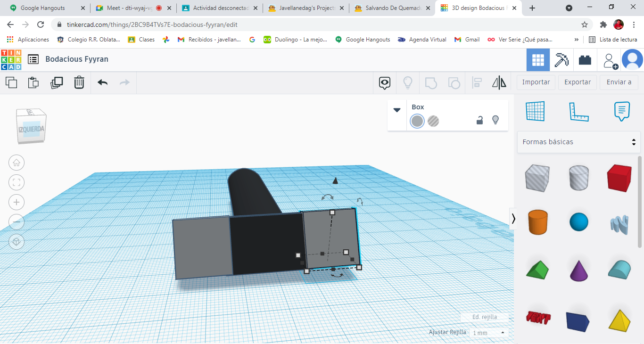Screen dimensions: 644x344
Task: Expand hidden bookmarks chevron
Action: point(576,40)
